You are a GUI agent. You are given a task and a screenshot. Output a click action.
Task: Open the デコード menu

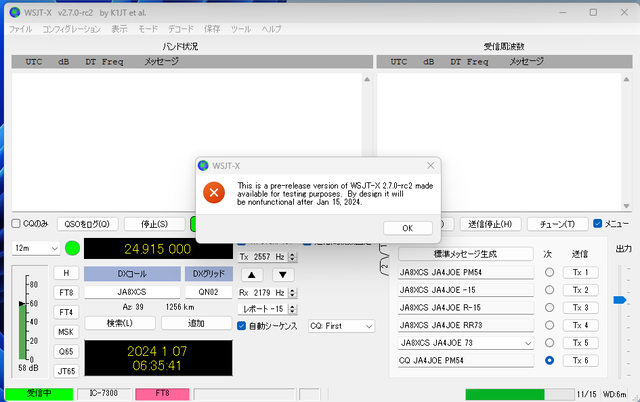(181, 29)
